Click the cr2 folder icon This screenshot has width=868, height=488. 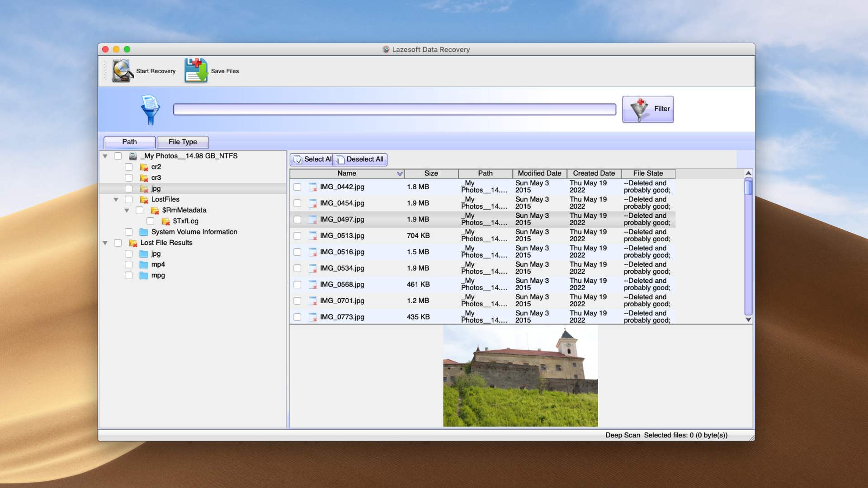tap(144, 167)
